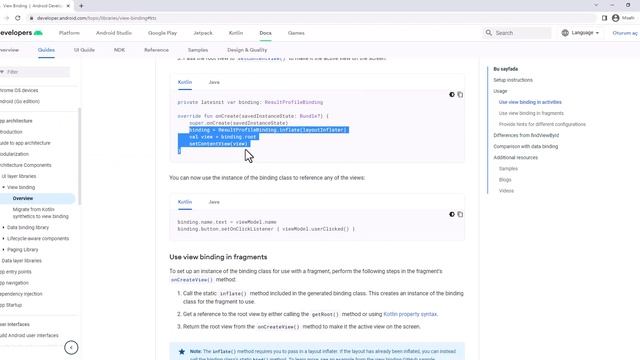The width and height of the screenshot is (640, 360).
Task: Expand Lifecycle-aware components section
Action: (x=3, y=238)
